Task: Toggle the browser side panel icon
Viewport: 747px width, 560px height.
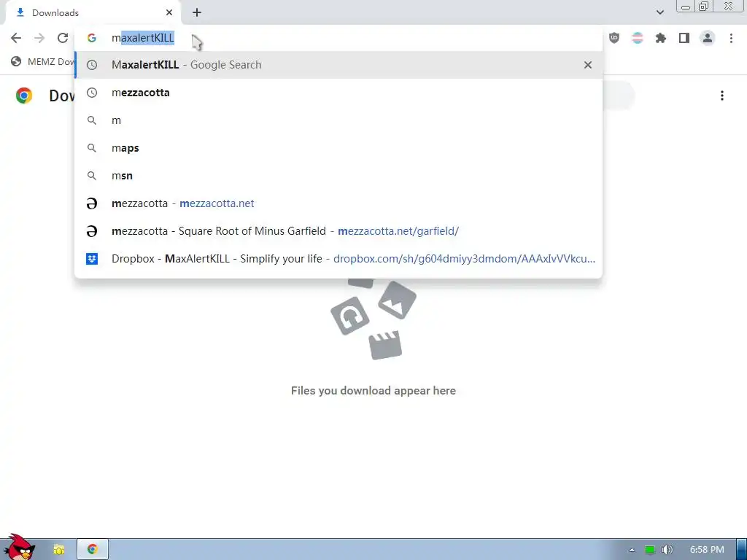Action: (684, 38)
